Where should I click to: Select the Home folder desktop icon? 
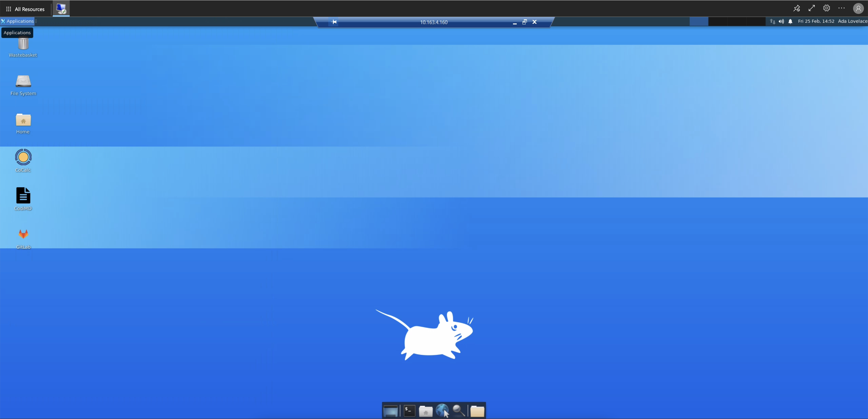click(x=23, y=124)
